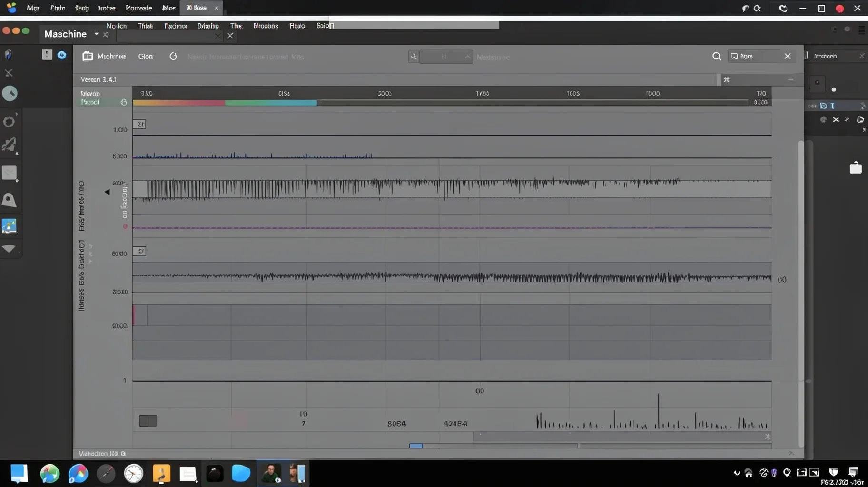Click the Mcohp menu item
The width and height of the screenshot is (868, 487).
click(208, 26)
